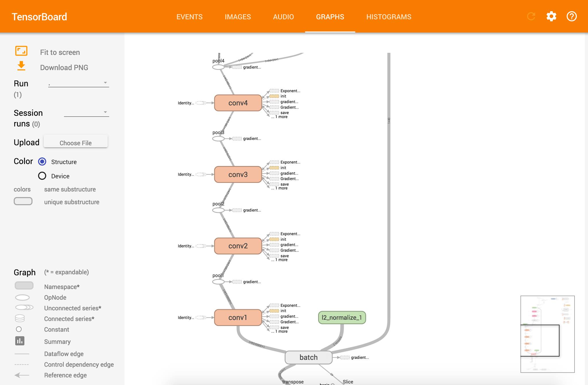Click the help question mark icon
Image resolution: width=588 pixels, height=385 pixels.
pos(571,16)
